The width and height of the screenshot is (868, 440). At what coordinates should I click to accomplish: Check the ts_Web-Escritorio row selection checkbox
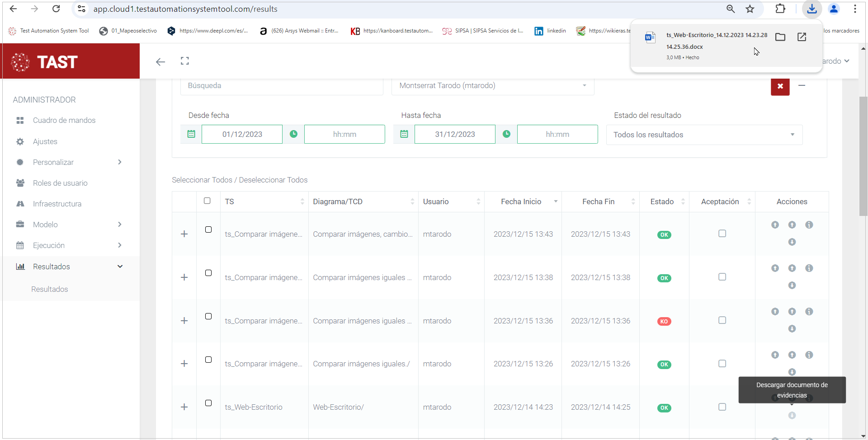(x=208, y=403)
